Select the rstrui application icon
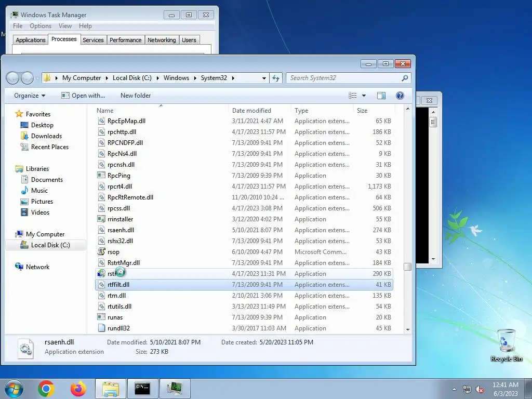 point(101,273)
